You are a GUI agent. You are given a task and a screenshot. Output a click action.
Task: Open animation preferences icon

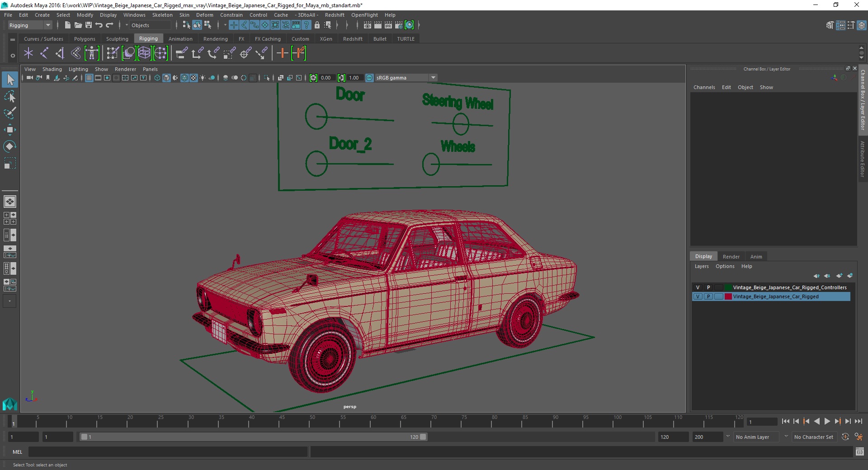[x=859, y=437]
